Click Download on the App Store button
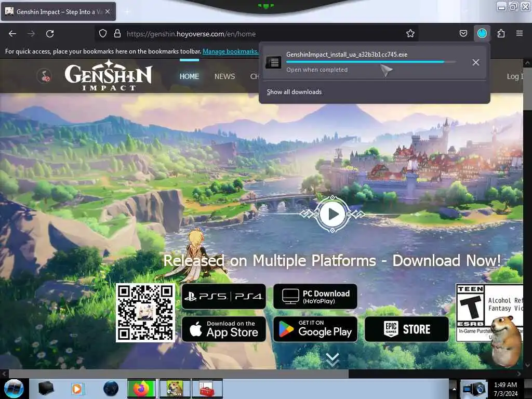Image resolution: width=532 pixels, height=399 pixels. (x=223, y=329)
